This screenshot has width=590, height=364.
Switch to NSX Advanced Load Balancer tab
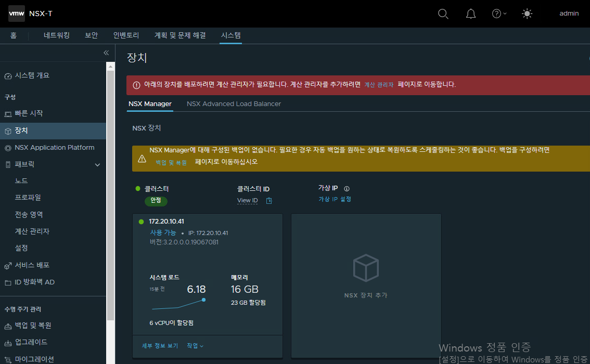click(x=234, y=104)
